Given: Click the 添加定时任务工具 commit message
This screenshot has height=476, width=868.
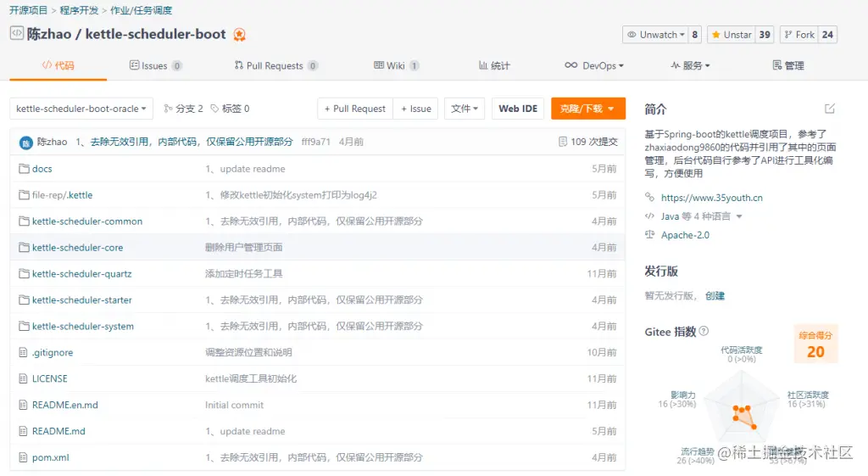Looking at the screenshot, I should pos(243,274).
